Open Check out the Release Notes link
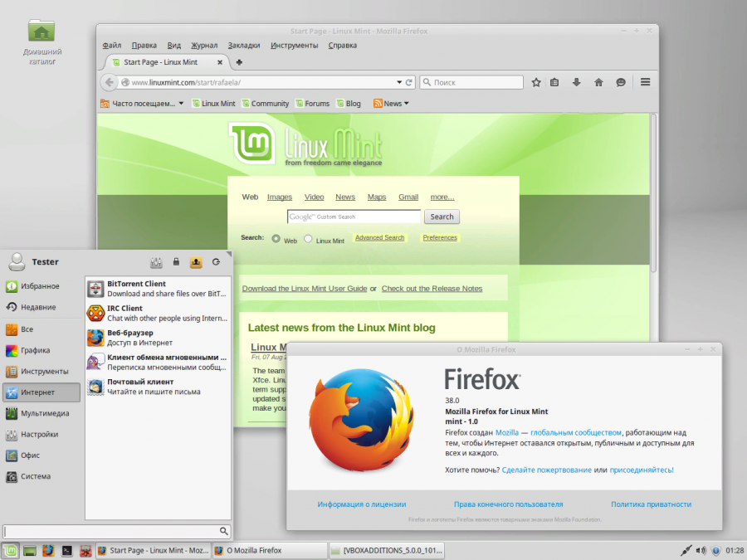747x560 pixels. [x=432, y=289]
